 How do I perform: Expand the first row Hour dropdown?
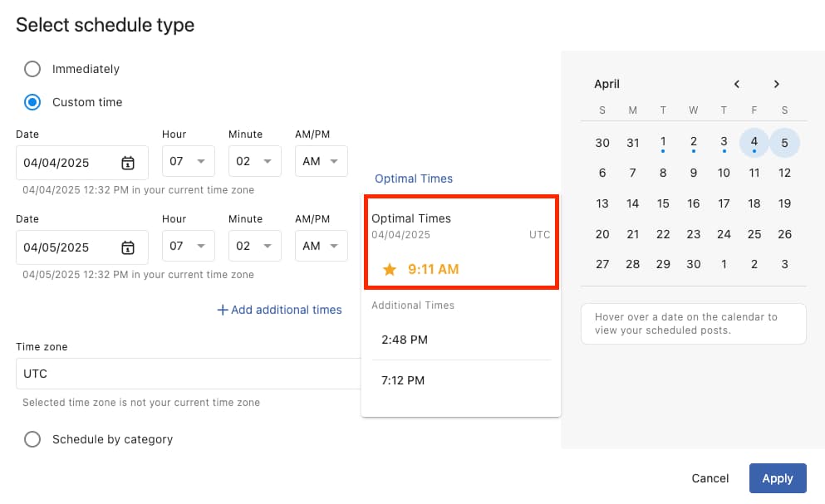point(188,161)
